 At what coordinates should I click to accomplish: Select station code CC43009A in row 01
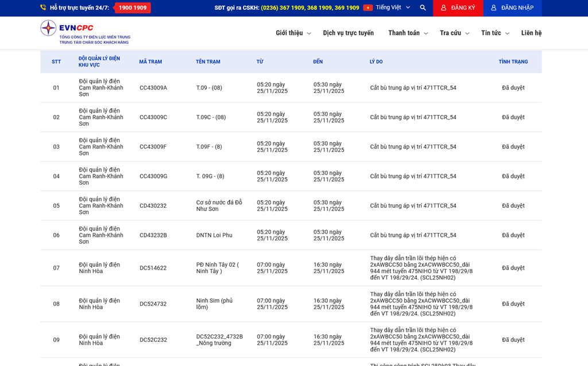[x=153, y=88]
